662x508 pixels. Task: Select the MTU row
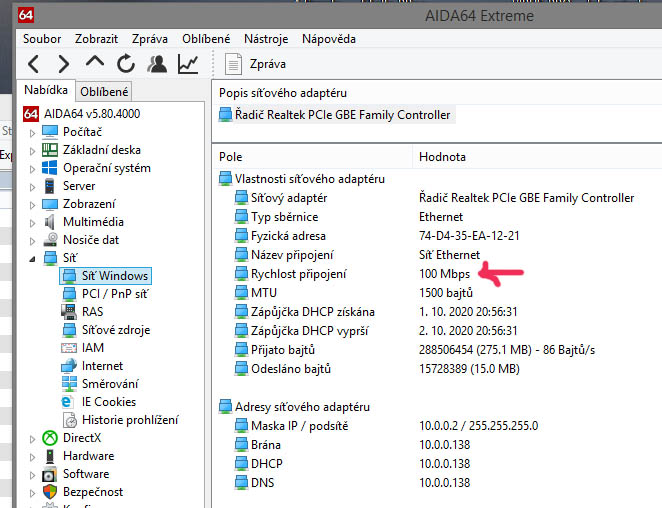coord(354,293)
